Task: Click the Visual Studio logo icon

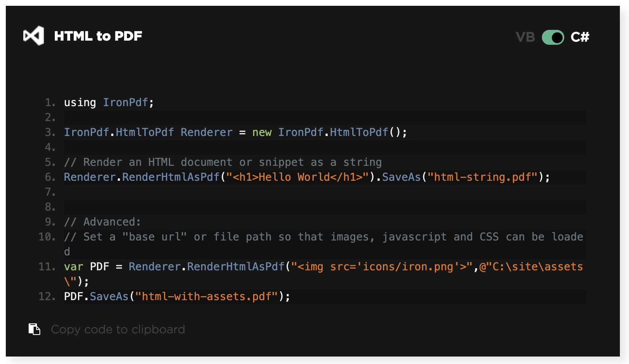Action: click(34, 36)
